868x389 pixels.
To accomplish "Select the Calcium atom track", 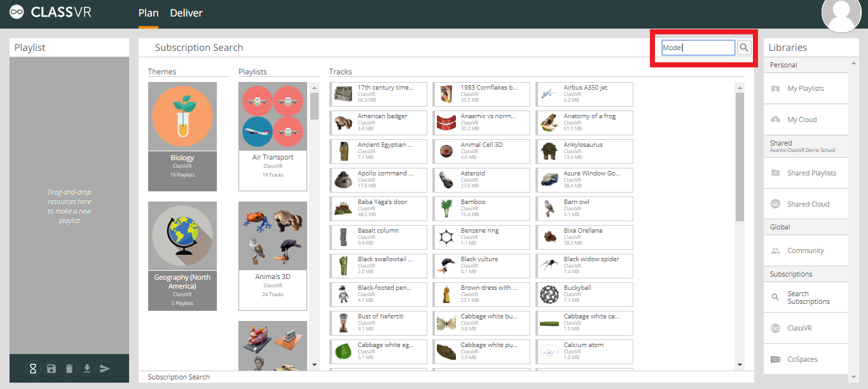I will [584, 351].
